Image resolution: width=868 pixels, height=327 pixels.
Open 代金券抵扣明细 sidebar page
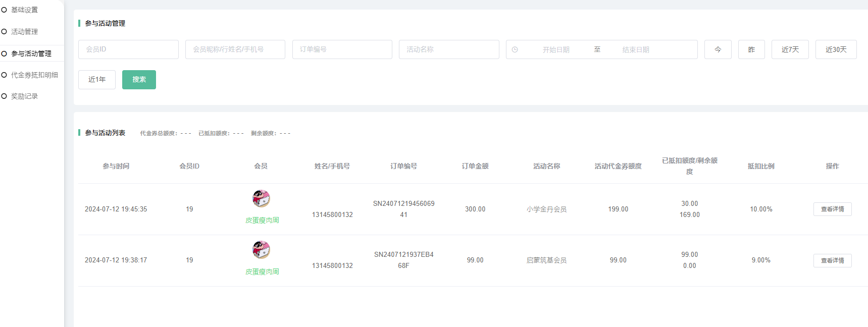[34, 75]
